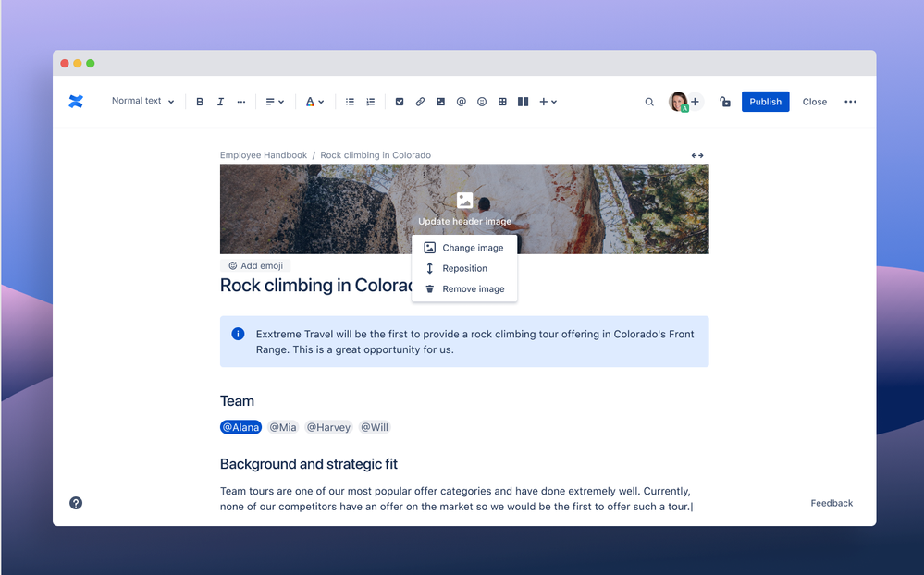The height and width of the screenshot is (575, 924).
Task: Select the @Mia mention
Action: 283,427
